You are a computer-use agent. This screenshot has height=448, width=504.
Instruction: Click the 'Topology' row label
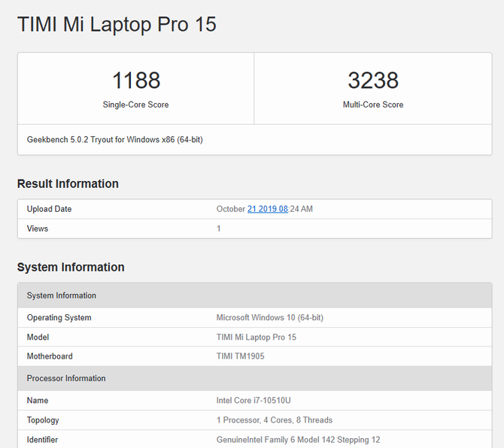pyautogui.click(x=43, y=420)
